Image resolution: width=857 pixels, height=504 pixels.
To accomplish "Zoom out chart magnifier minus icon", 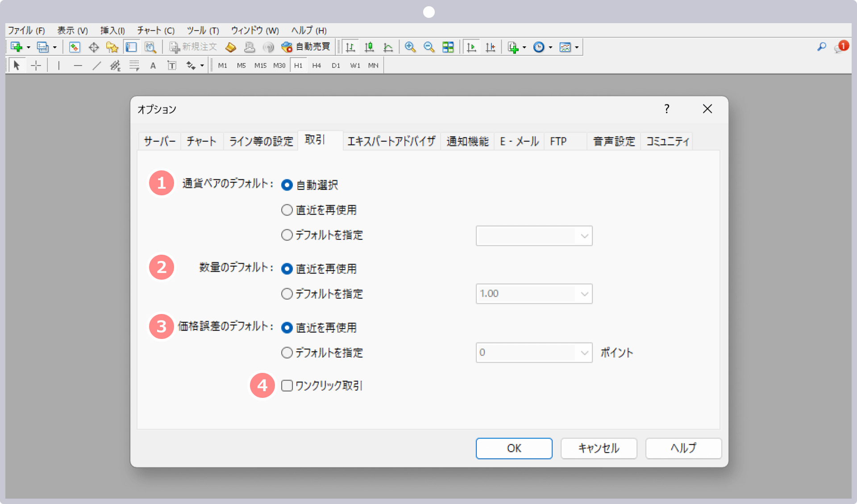I will pyautogui.click(x=429, y=47).
